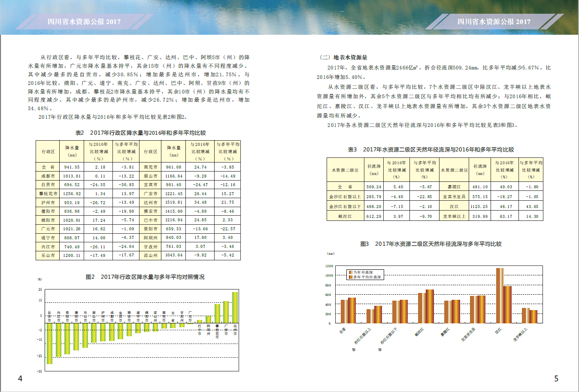Click the 当年径流深 legend color swatch
Image resolution: width=579 pixels, height=392 pixels.
350,272
